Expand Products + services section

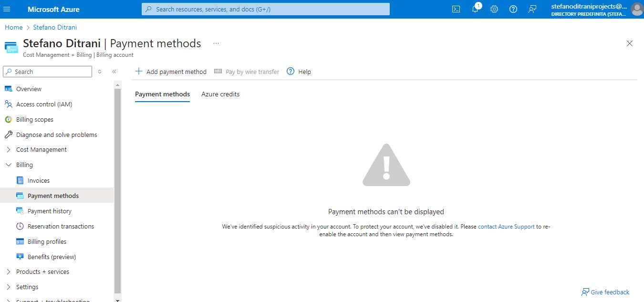coord(8,271)
